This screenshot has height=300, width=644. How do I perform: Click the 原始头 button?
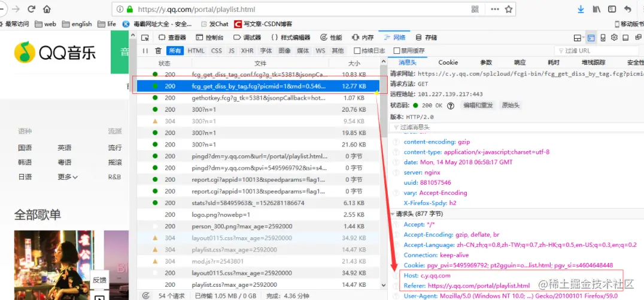pos(511,105)
